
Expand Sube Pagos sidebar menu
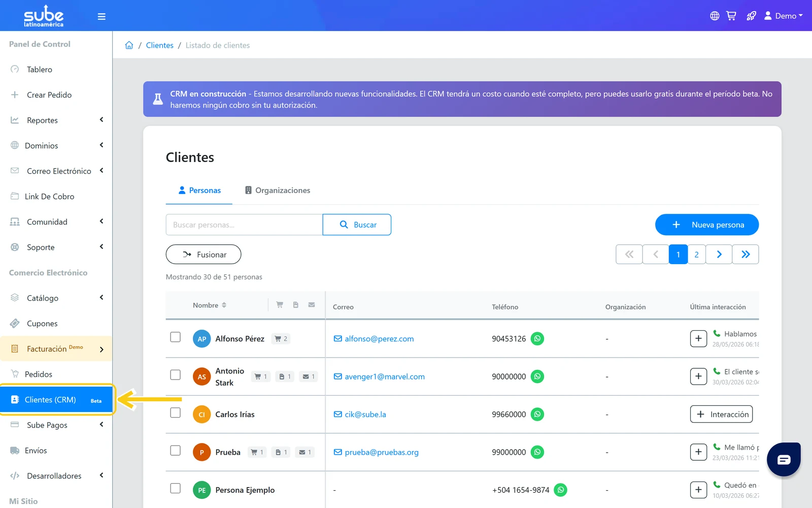(x=56, y=425)
